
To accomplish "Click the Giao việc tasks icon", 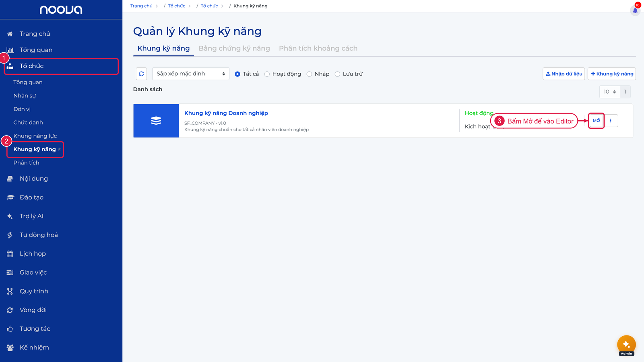I will coord(10,273).
